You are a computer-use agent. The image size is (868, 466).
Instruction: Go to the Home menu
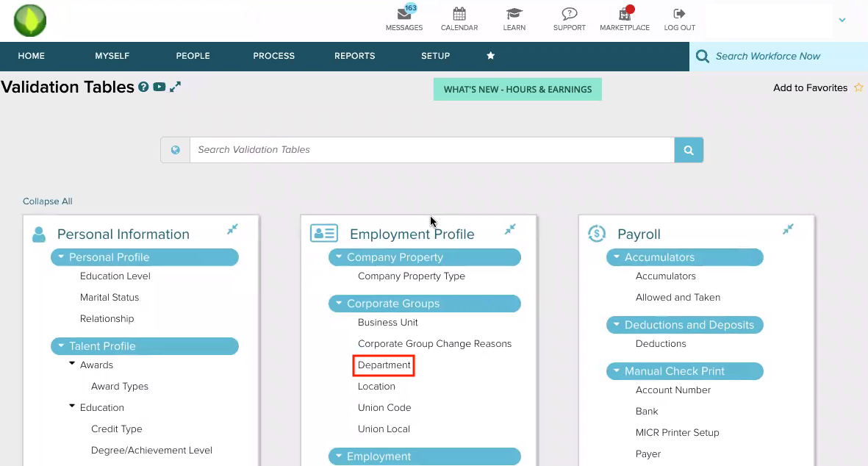click(32, 56)
